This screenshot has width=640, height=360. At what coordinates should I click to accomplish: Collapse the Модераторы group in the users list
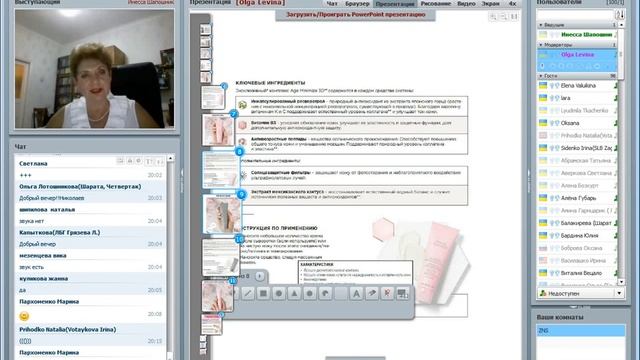pyautogui.click(x=541, y=45)
